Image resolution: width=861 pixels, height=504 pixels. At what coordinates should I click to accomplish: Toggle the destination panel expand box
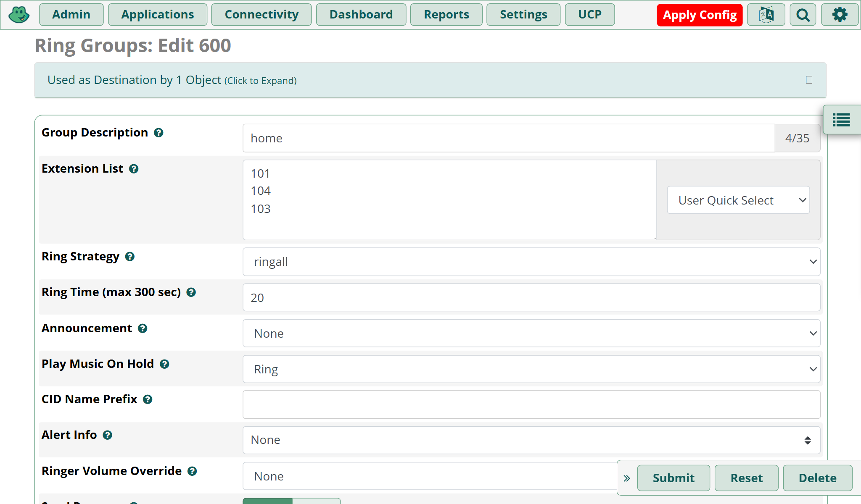coord(809,80)
